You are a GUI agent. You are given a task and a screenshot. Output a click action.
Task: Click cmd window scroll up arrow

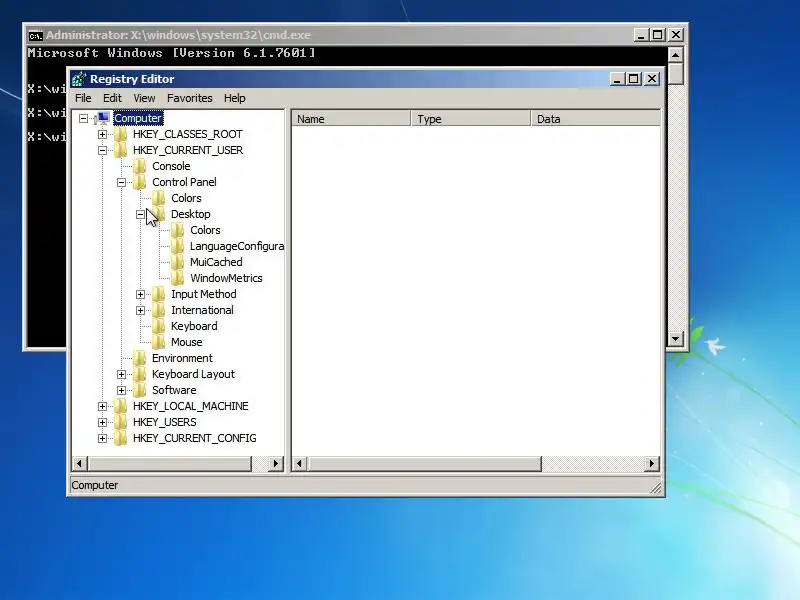coord(676,55)
